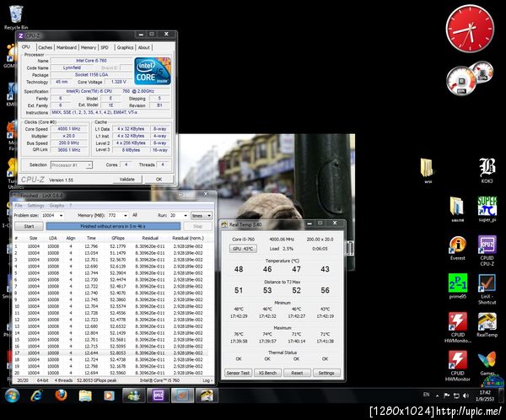Select row 17 in LinX results table
Screen dimensions: 506x420
coord(110,353)
